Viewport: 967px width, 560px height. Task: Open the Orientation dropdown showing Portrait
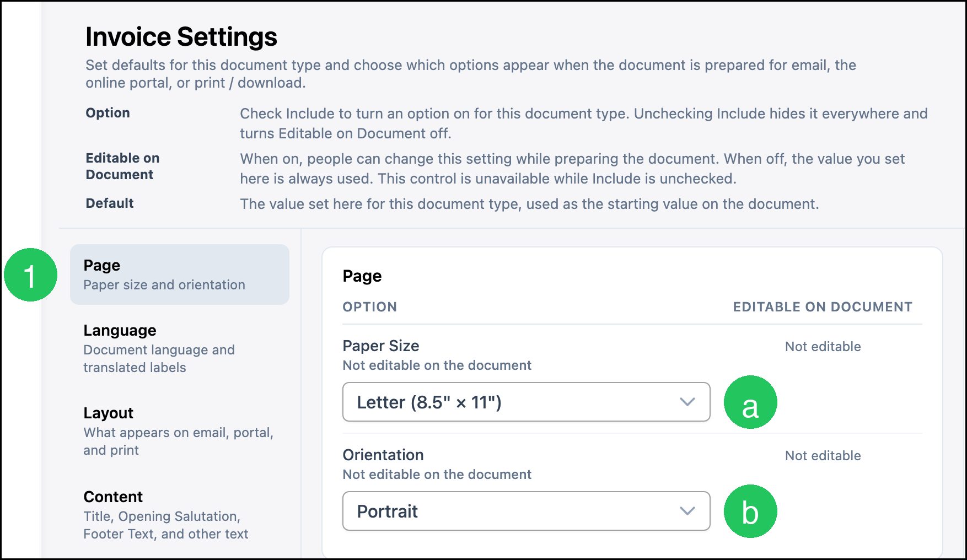coord(527,511)
